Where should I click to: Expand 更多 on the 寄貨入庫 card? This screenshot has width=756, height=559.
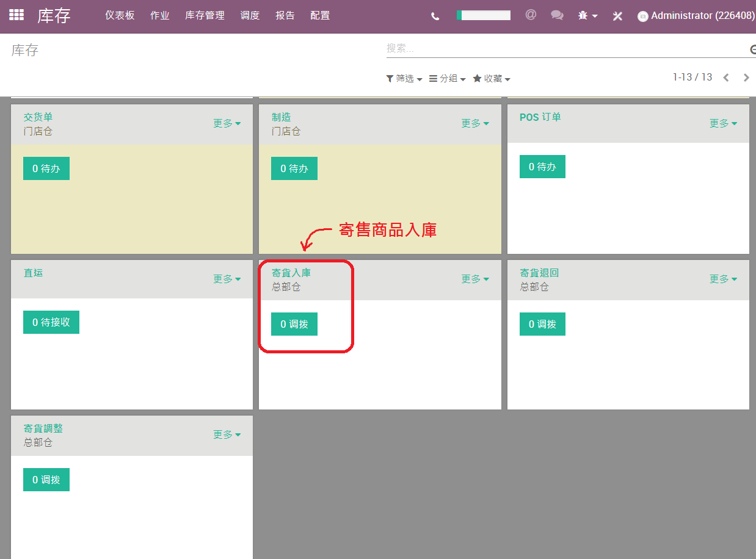click(475, 279)
